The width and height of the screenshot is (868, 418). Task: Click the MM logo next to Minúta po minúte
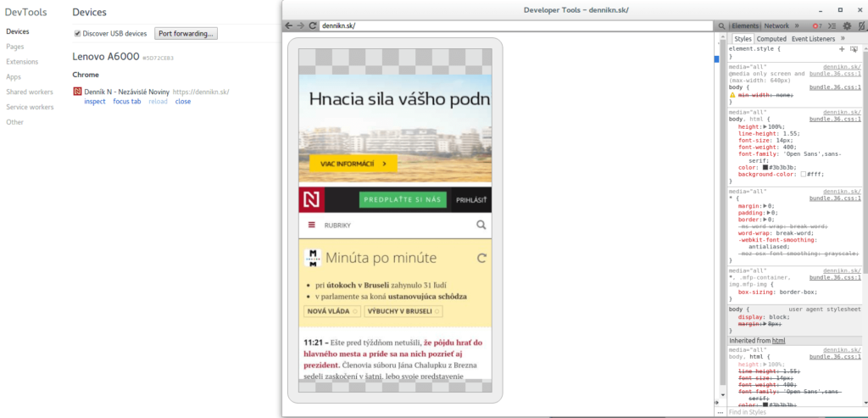click(312, 258)
